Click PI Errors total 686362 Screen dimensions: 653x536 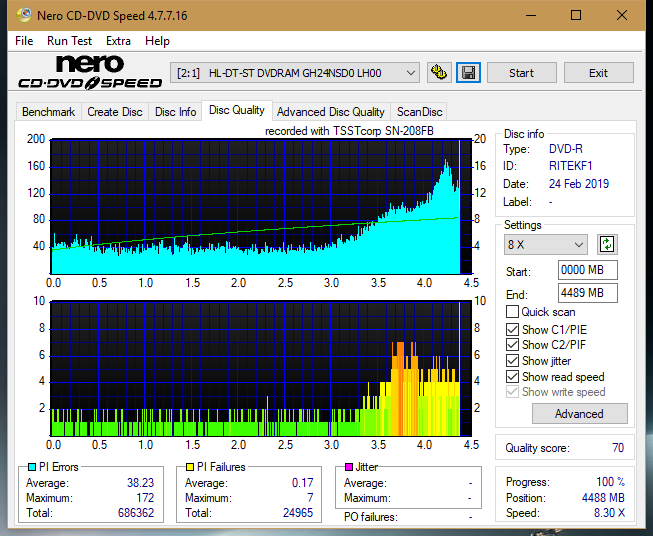pos(136,512)
